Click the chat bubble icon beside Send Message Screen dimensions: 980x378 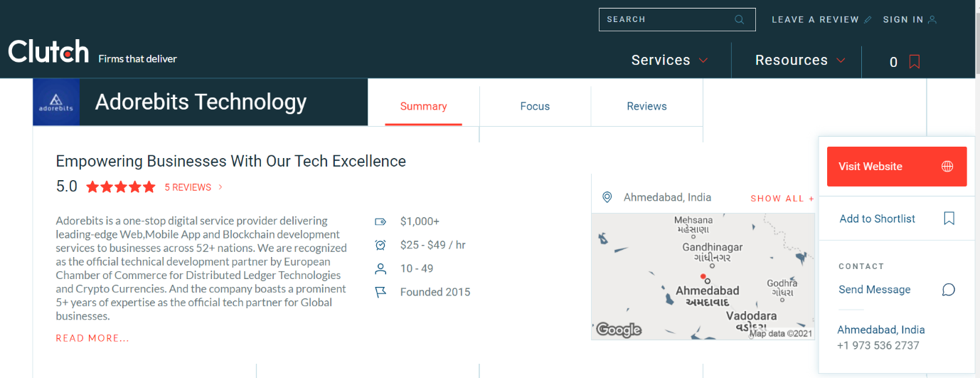click(949, 290)
